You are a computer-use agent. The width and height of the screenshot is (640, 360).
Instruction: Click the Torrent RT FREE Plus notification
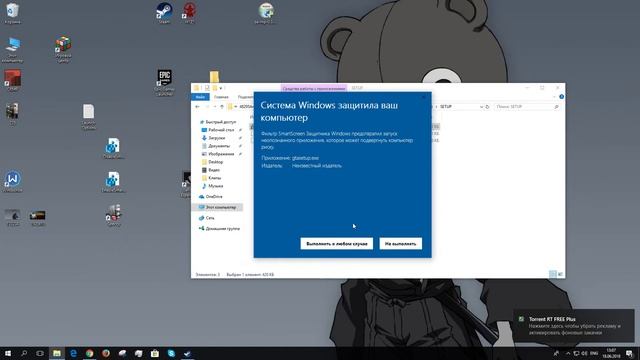[573, 326]
